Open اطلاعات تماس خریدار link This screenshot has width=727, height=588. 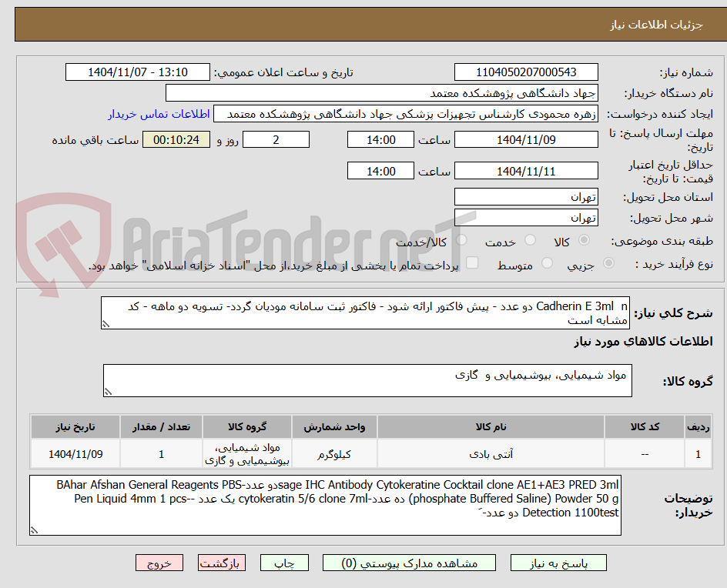[x=159, y=114]
